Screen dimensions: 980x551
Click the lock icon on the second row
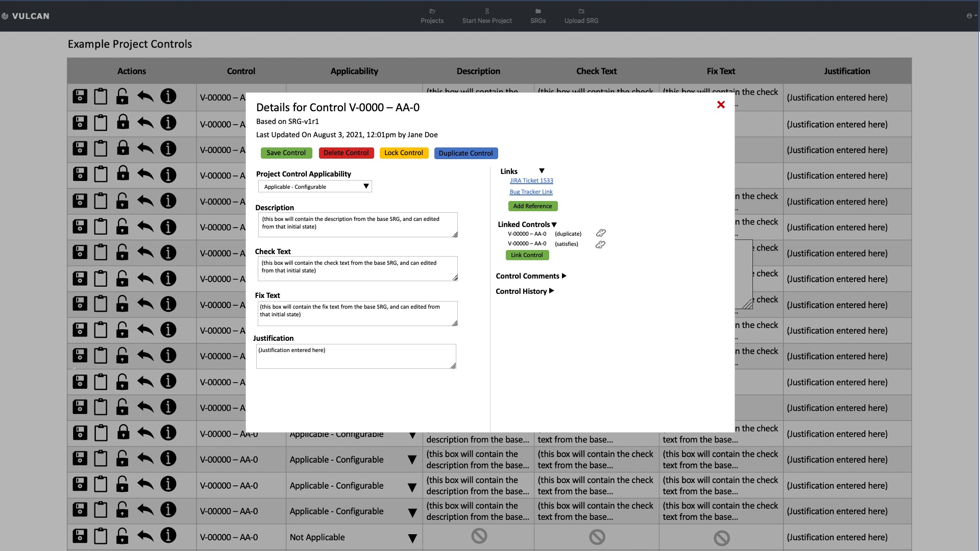click(122, 122)
